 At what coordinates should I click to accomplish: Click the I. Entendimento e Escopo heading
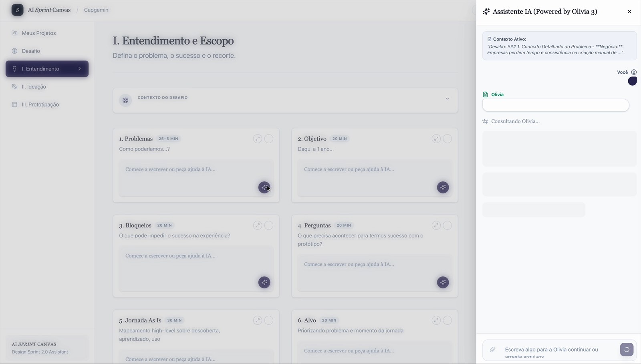(x=173, y=41)
